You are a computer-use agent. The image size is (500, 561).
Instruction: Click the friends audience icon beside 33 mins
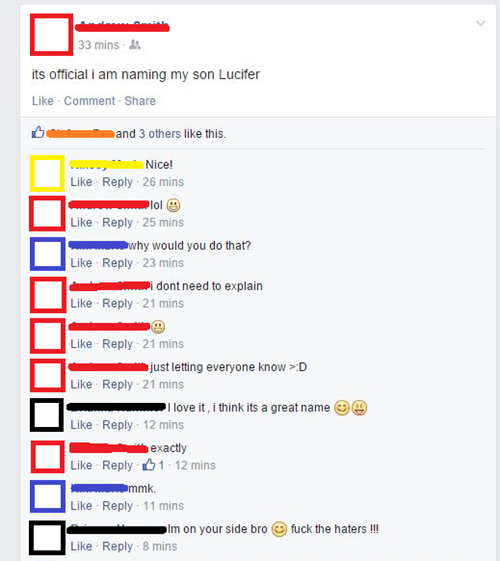(x=135, y=45)
